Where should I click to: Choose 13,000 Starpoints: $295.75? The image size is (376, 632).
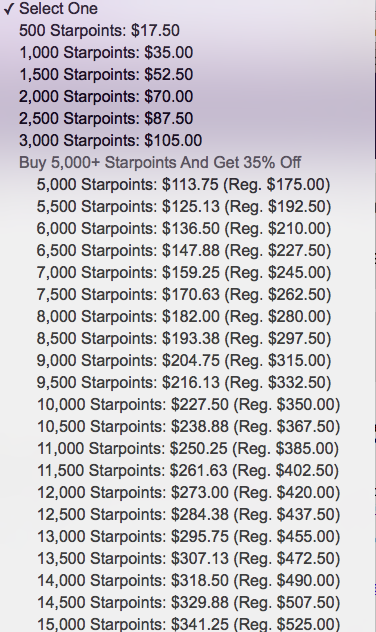coord(187,536)
